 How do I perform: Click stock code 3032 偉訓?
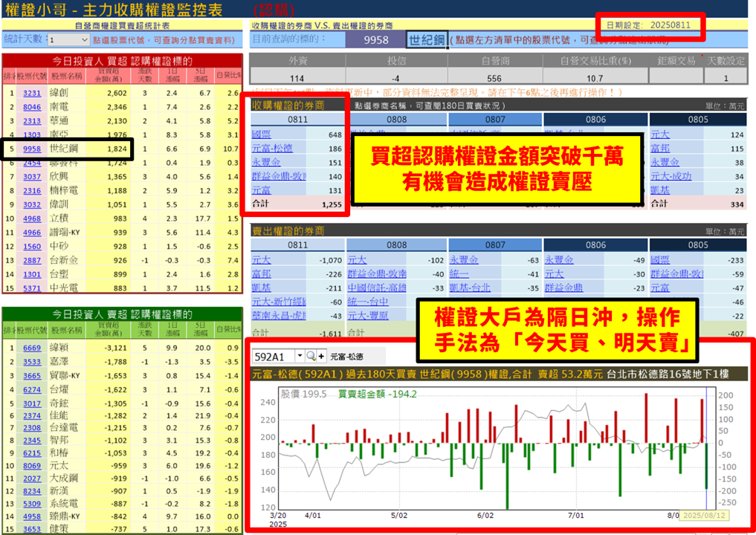32,205
